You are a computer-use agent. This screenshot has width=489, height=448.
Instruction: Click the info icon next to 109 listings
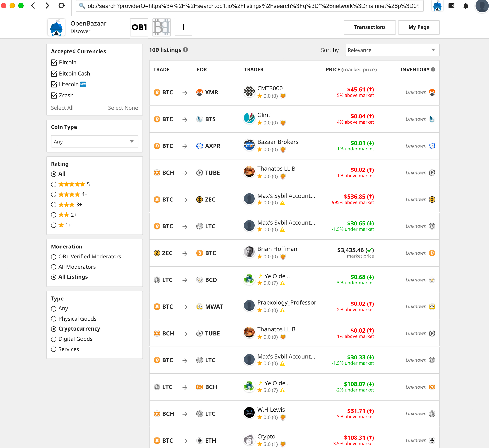pos(186,50)
